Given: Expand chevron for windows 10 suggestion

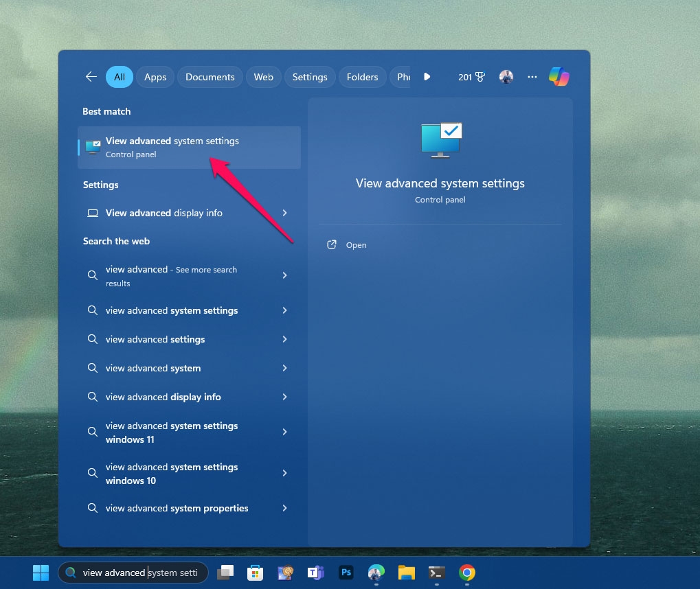Looking at the screenshot, I should (285, 473).
